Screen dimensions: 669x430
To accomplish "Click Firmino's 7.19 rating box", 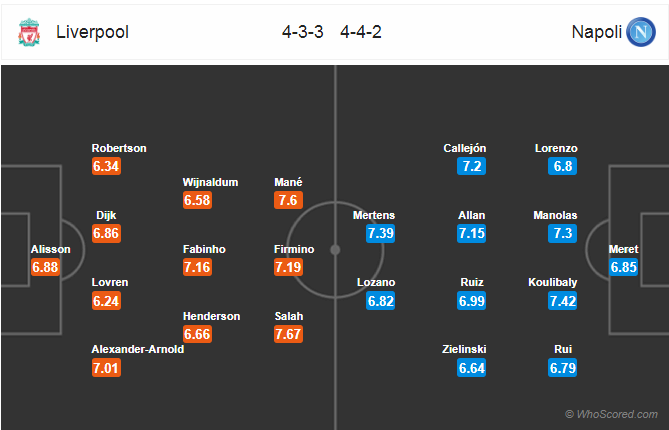I will pos(288,267).
